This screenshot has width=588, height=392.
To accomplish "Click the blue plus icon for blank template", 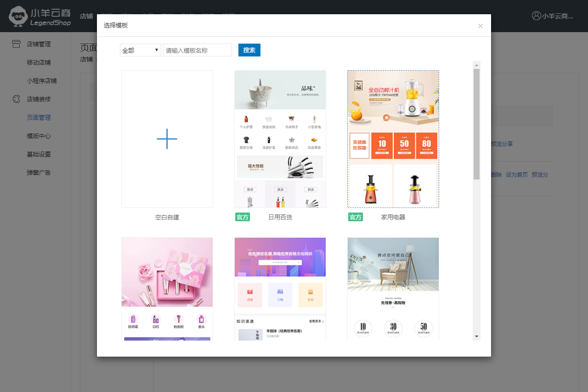I will pos(167,139).
